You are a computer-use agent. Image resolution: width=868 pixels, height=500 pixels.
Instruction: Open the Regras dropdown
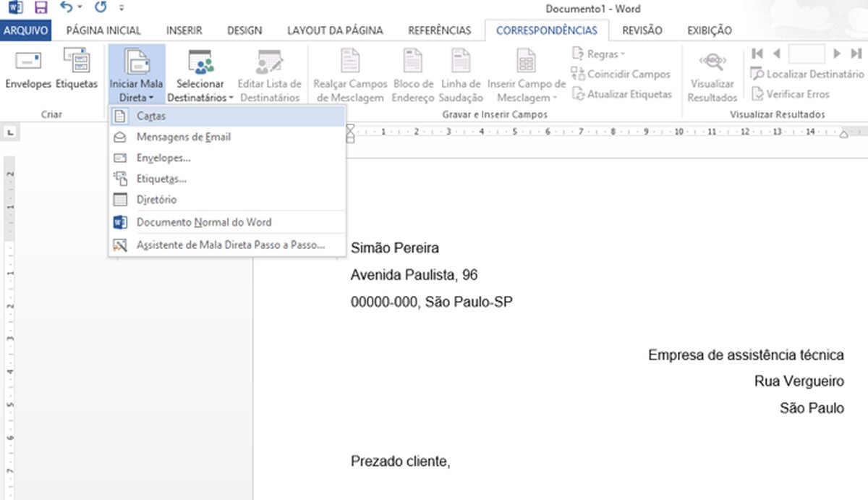pyautogui.click(x=597, y=54)
